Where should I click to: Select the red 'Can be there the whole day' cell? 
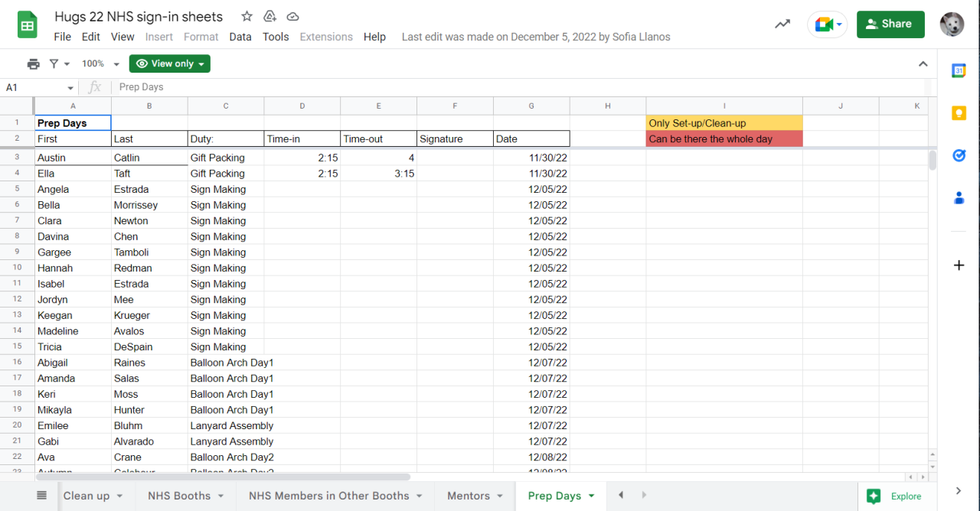[x=724, y=139]
